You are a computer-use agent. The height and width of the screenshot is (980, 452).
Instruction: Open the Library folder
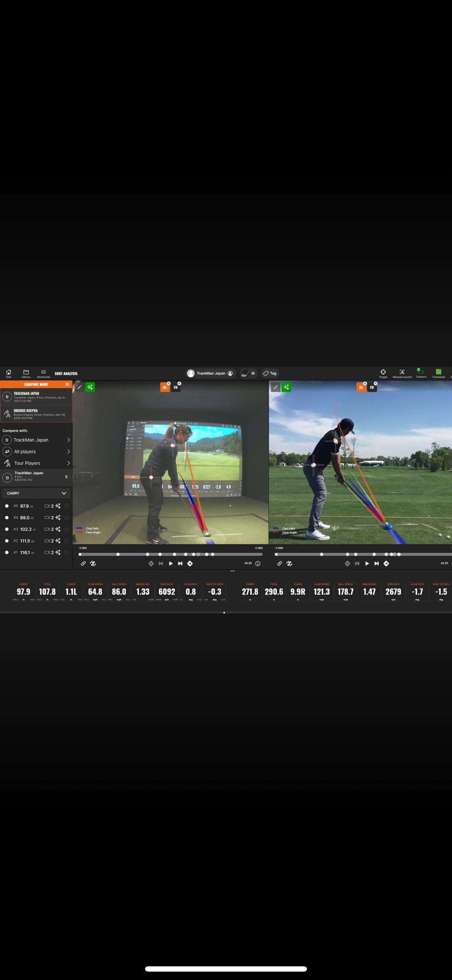(26, 373)
